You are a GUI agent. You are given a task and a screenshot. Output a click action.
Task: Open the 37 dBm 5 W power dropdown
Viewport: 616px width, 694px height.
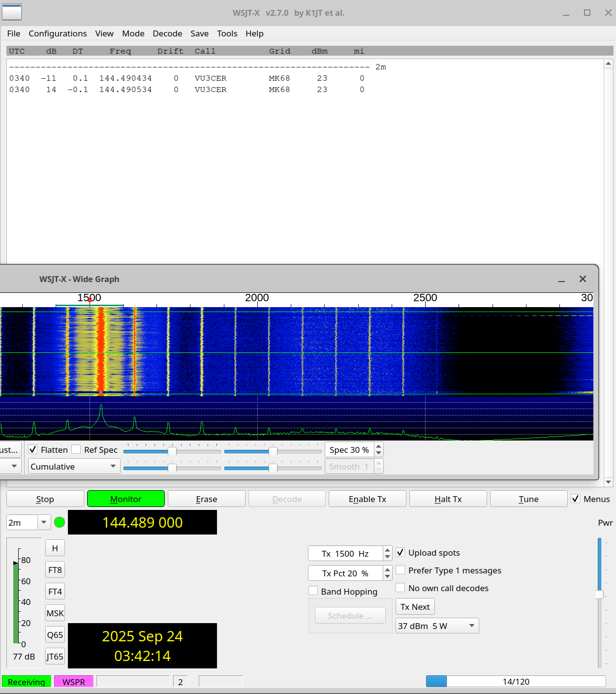(437, 626)
